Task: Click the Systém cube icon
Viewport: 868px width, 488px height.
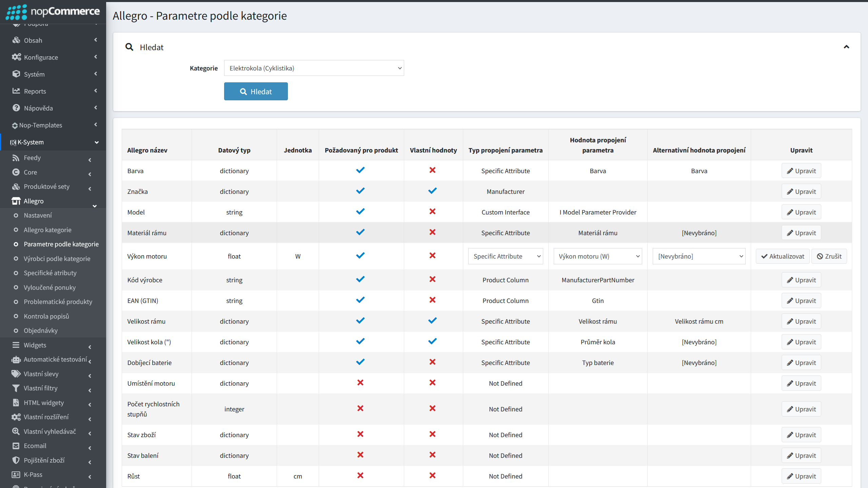Action: [16, 74]
